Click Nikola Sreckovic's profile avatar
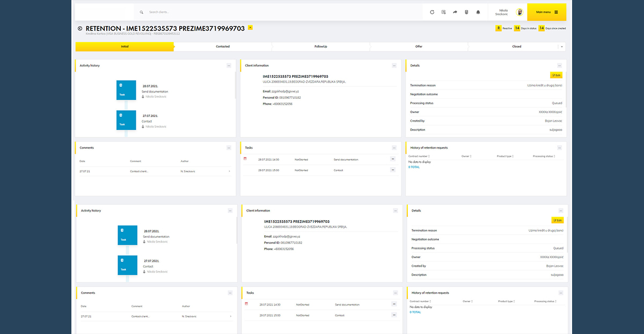 tap(519, 12)
